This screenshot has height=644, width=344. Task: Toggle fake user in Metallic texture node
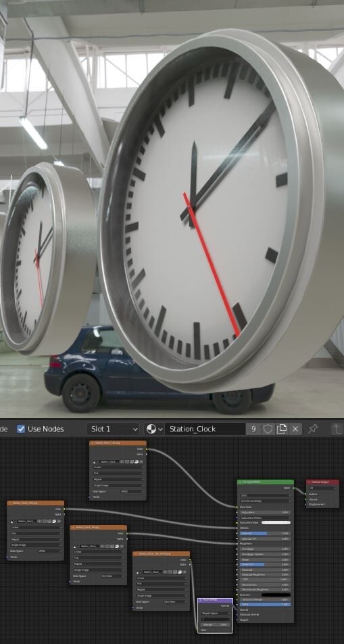coord(45,522)
